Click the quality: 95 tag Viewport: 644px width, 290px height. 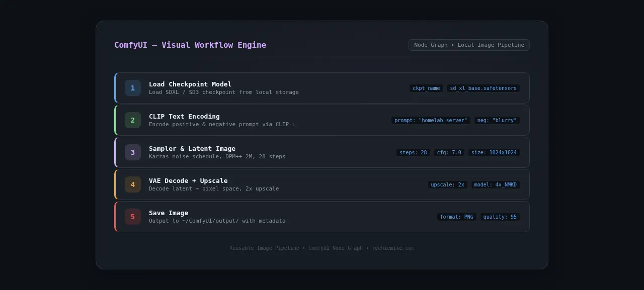tap(500, 217)
